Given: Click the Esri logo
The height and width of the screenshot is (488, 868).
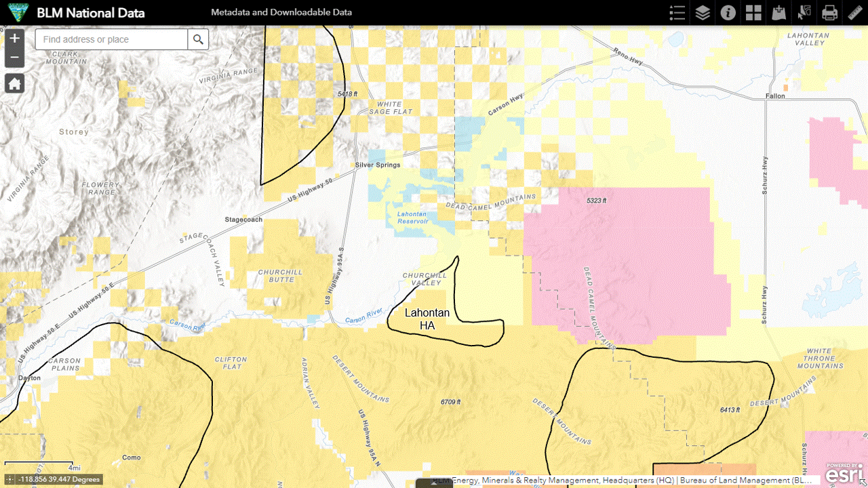Looking at the screenshot, I should (x=843, y=472).
